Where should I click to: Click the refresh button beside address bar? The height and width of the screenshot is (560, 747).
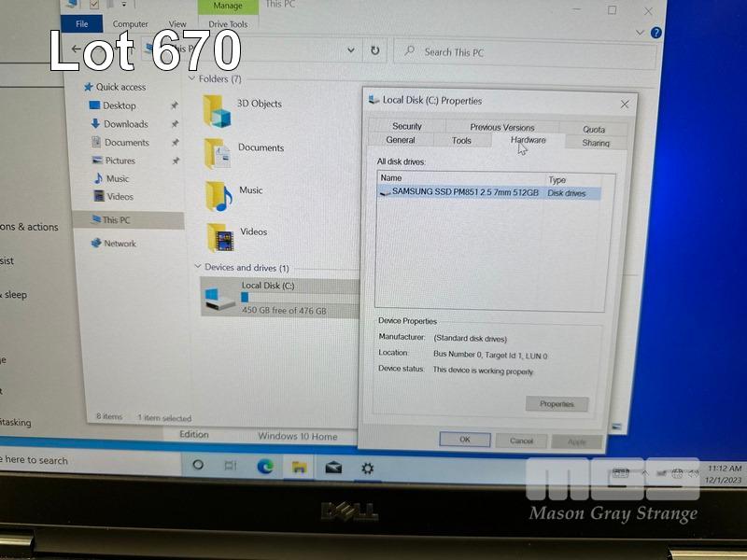click(374, 51)
